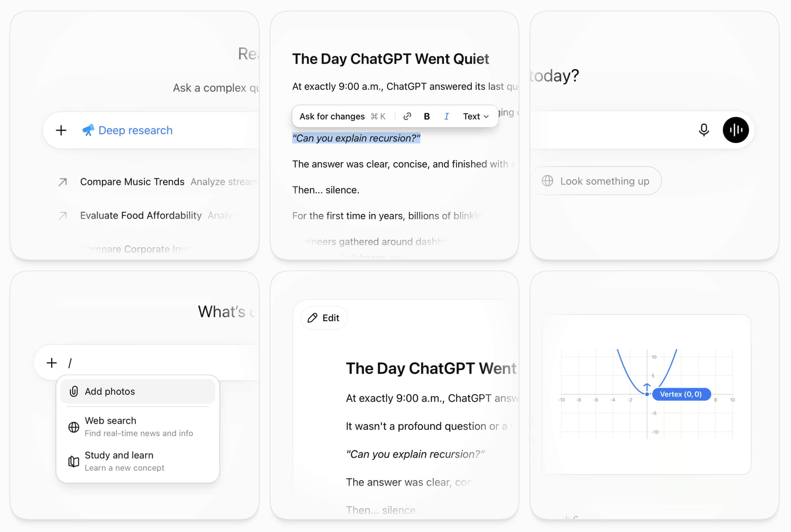Toggle italic formatting in the floating toolbar

coord(447,116)
